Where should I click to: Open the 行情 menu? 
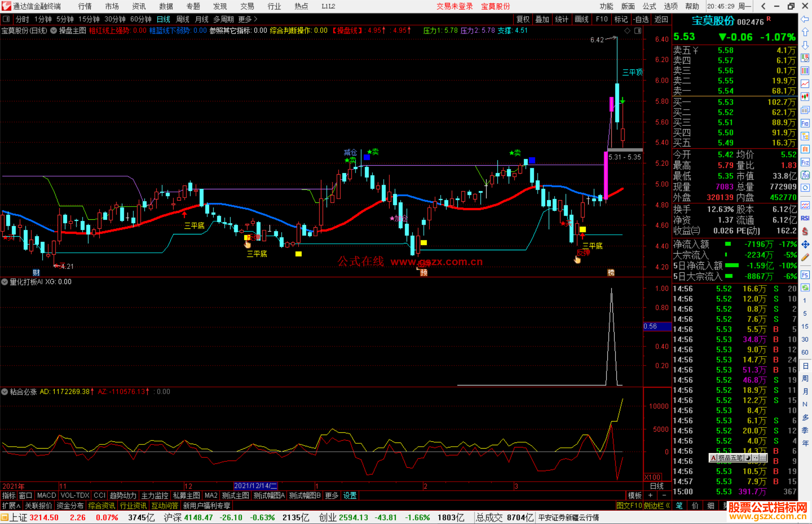point(85,6)
